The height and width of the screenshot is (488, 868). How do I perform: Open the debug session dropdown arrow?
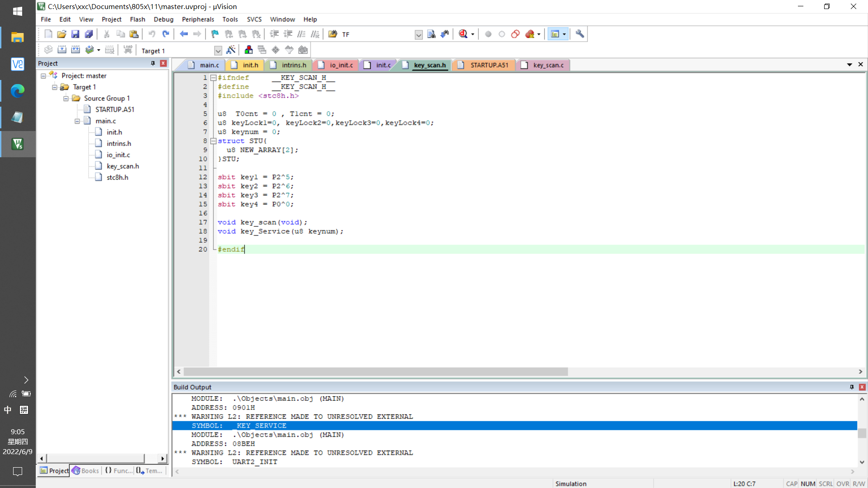(473, 34)
